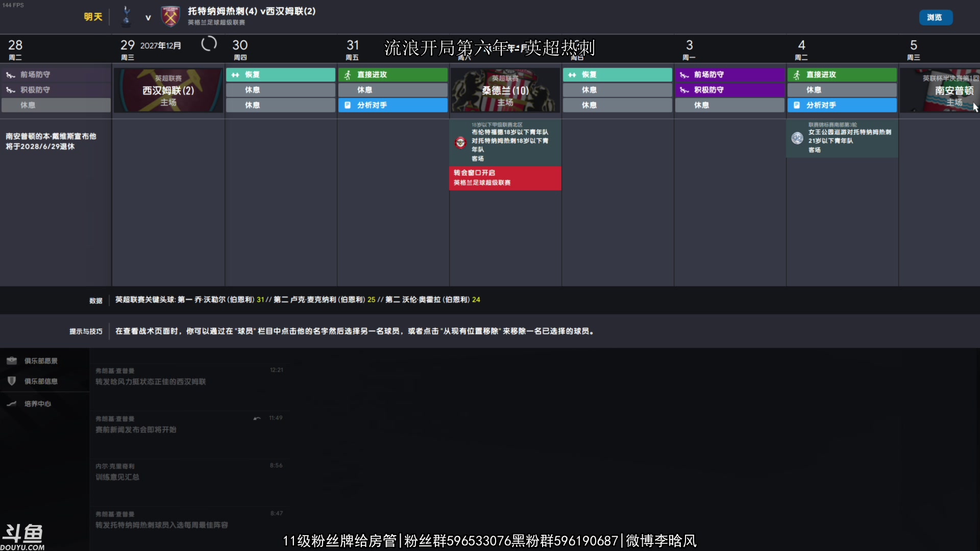This screenshot has height=551, width=980.
Task: Select the second 休息 slot on Thursday 30
Action: [281, 105]
